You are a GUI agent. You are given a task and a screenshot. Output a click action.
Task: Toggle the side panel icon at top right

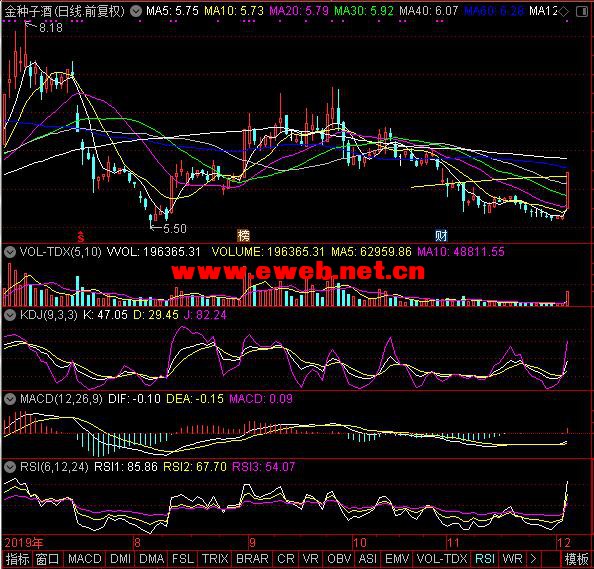pos(582,12)
